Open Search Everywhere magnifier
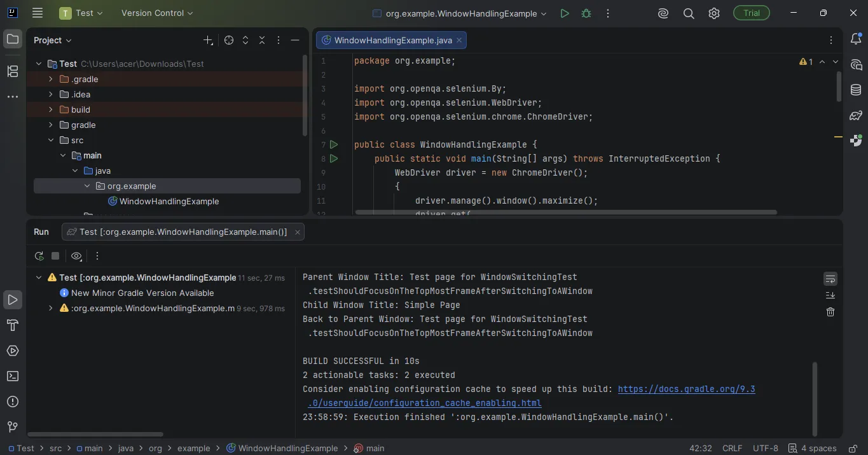 (689, 13)
